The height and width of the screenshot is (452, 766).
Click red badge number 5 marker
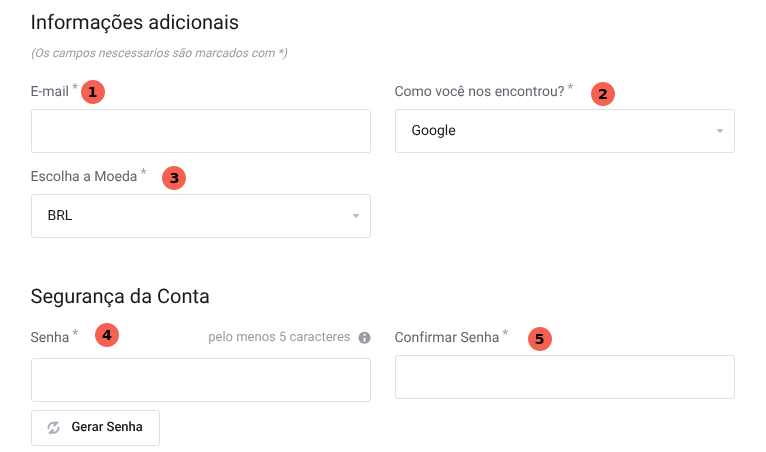540,339
